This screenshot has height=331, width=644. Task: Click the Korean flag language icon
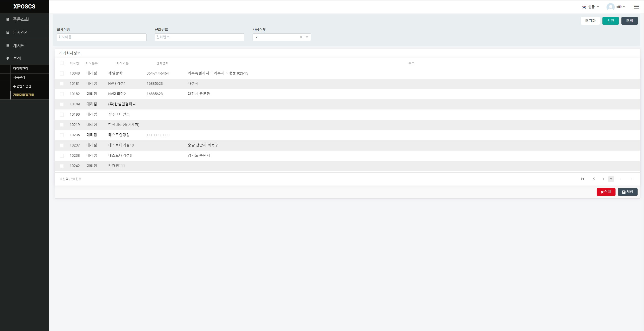point(584,7)
